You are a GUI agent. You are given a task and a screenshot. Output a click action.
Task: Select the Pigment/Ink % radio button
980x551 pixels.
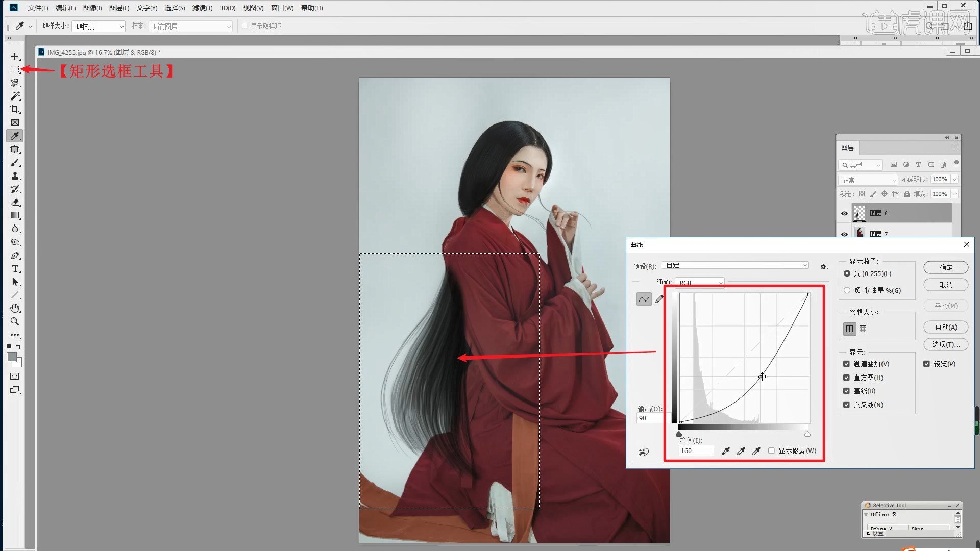click(847, 290)
